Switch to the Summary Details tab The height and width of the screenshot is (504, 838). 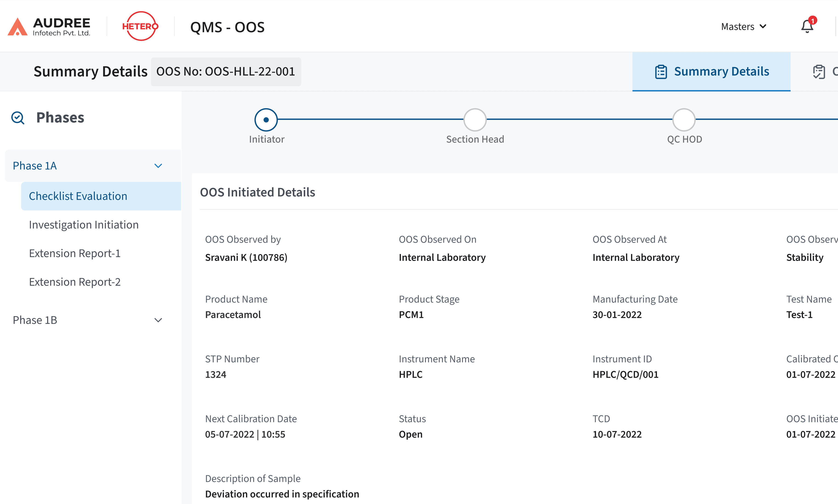point(721,71)
